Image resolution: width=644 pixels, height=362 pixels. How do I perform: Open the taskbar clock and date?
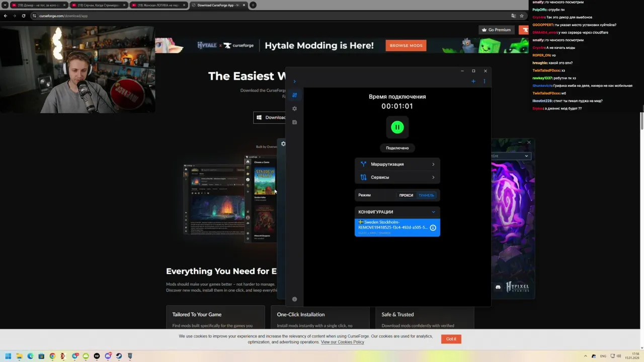pos(632,356)
